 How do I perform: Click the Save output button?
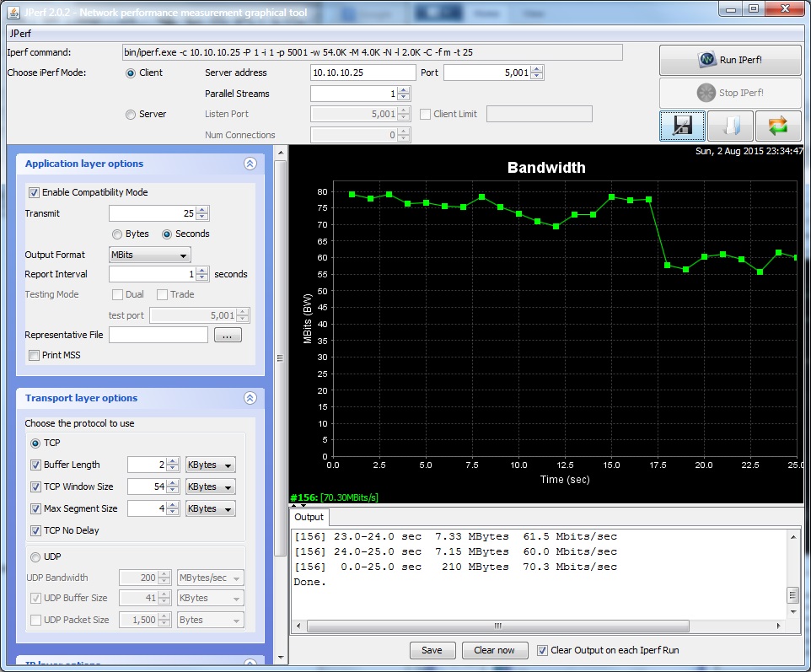pos(432,650)
